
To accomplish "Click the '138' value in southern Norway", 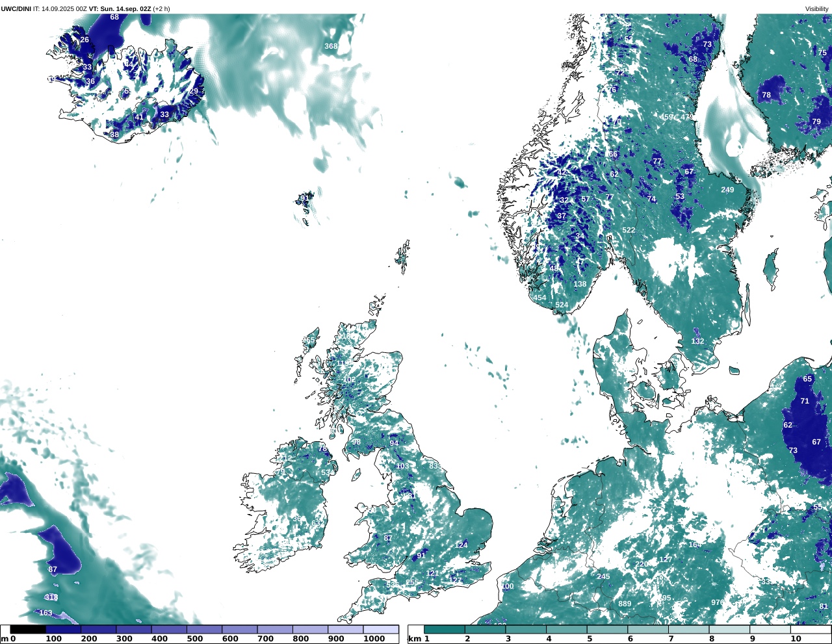I will (580, 284).
